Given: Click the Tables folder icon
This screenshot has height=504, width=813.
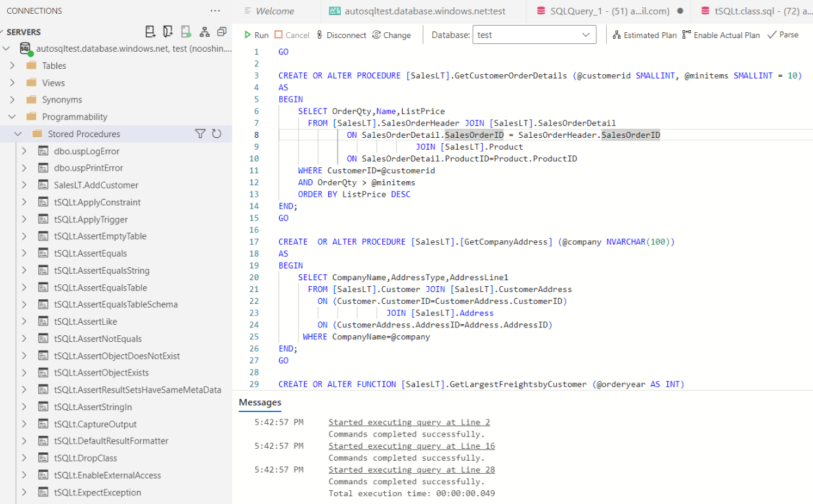Looking at the screenshot, I should tap(31, 66).
